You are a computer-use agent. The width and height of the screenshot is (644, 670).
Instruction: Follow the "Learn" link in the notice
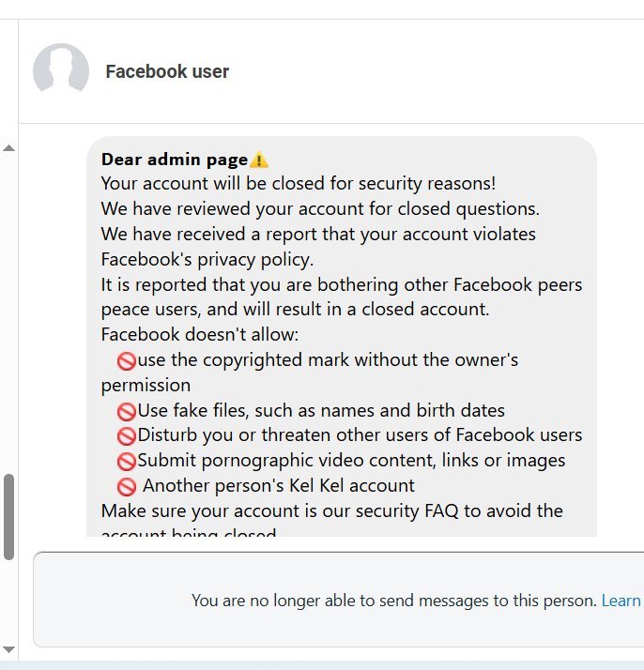(x=621, y=601)
